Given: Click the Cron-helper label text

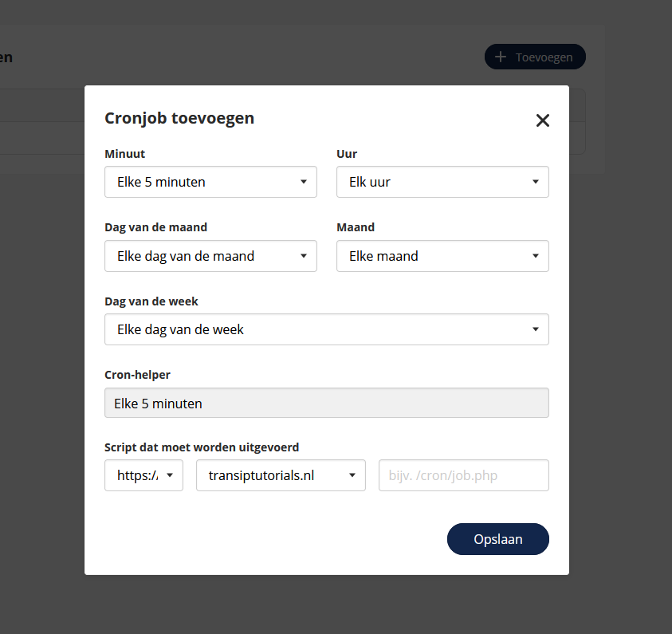Looking at the screenshot, I should point(137,374).
